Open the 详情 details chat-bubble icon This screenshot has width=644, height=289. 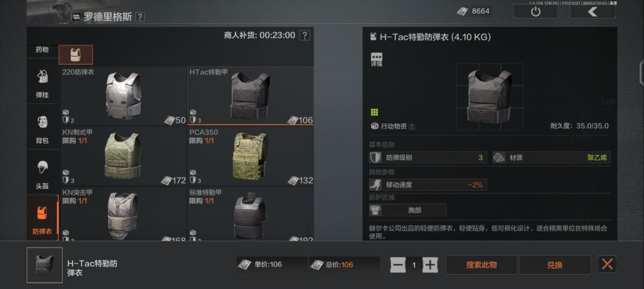click(x=376, y=60)
